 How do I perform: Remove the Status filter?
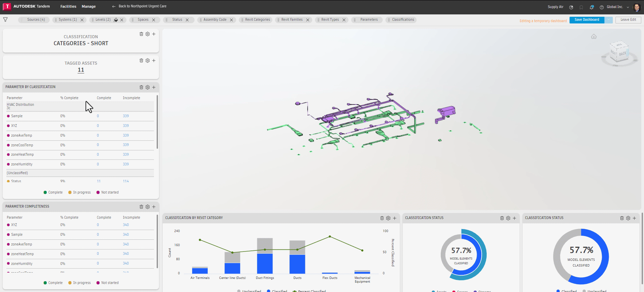point(187,20)
